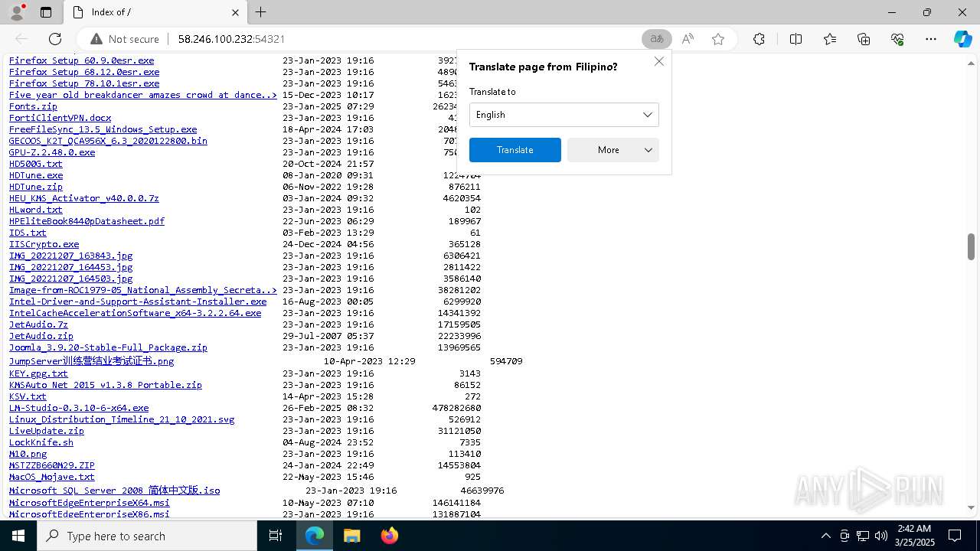Download GPU-Z.2.48.0.exe

click(x=52, y=152)
